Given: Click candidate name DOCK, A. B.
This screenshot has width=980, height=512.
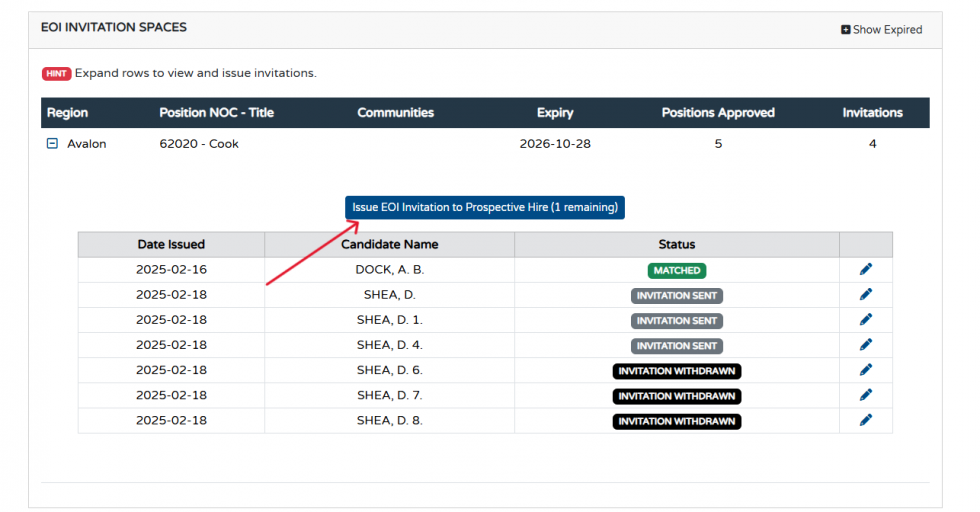Looking at the screenshot, I should [389, 269].
